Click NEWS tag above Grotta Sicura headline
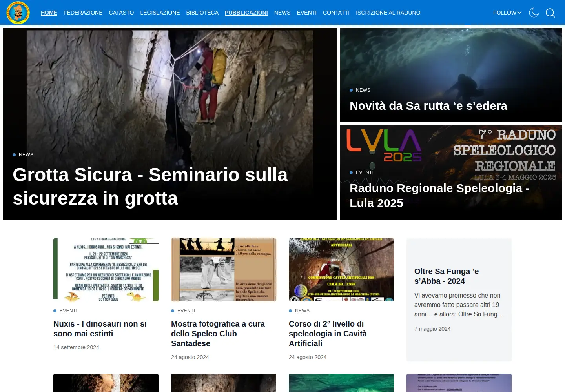The width and height of the screenshot is (565, 392). 26,155
